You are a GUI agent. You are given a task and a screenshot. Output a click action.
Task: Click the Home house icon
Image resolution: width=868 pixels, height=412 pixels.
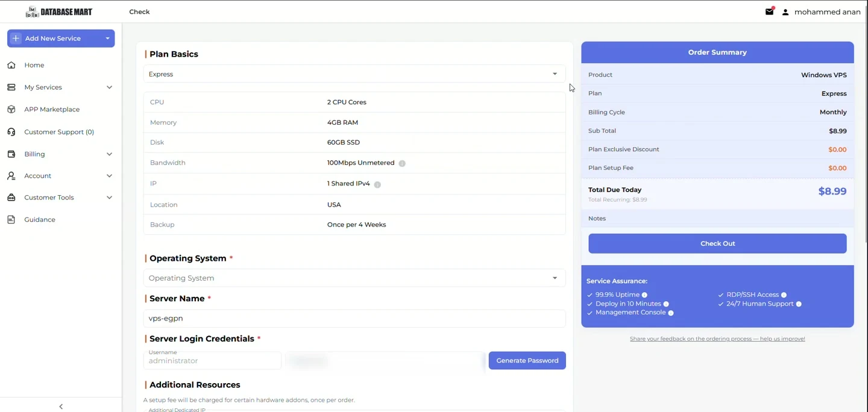pyautogui.click(x=11, y=65)
